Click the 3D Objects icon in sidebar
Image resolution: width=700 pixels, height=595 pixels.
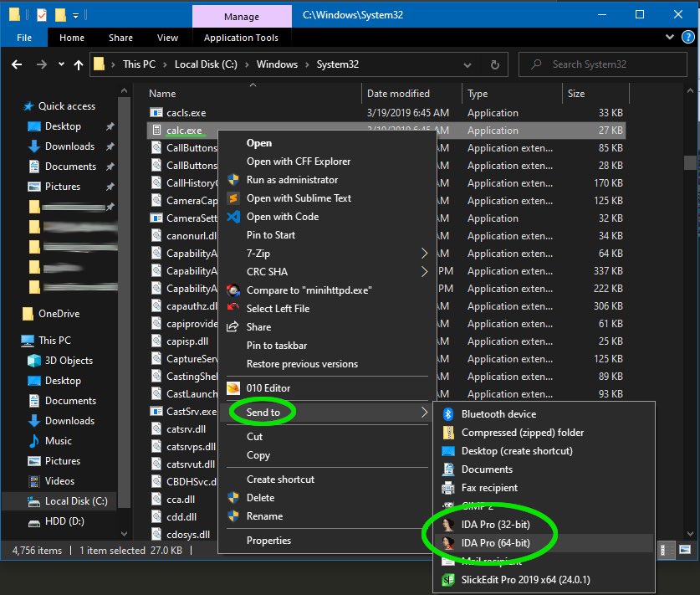tap(34, 361)
